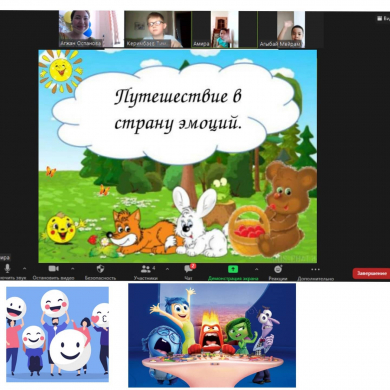Stop video using the camera icon
The height and width of the screenshot is (390, 390).
point(54,269)
